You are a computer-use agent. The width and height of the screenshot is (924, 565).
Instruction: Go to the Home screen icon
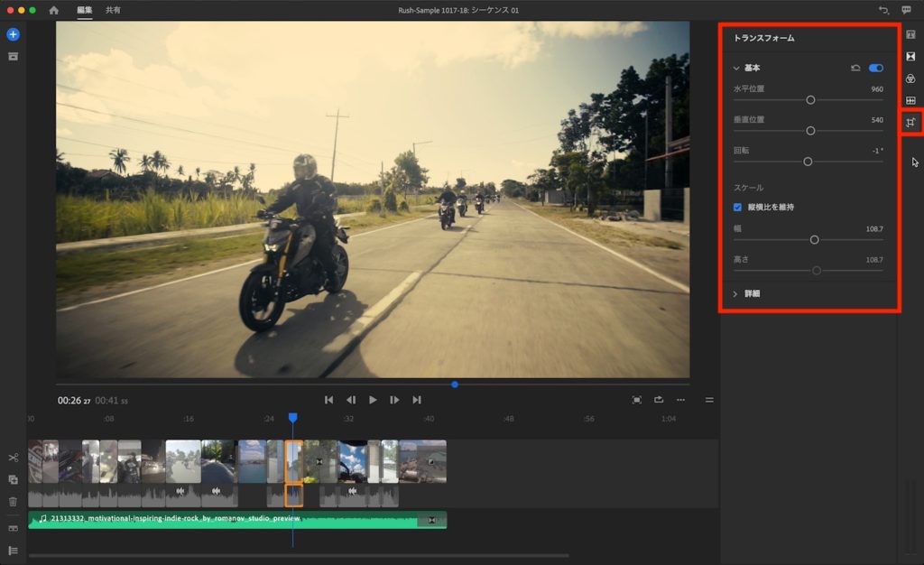(53, 10)
